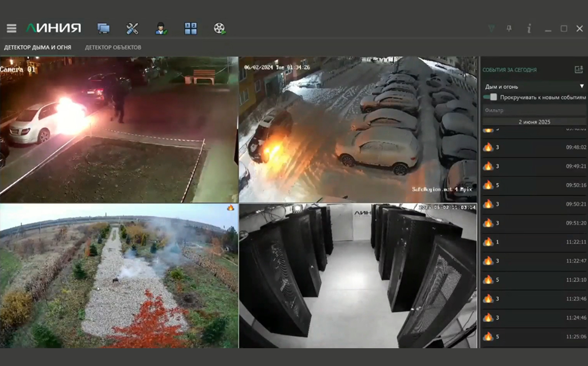Screen dimensions: 588x366
Task: Click the pin icon in title bar
Action: pos(509,28)
